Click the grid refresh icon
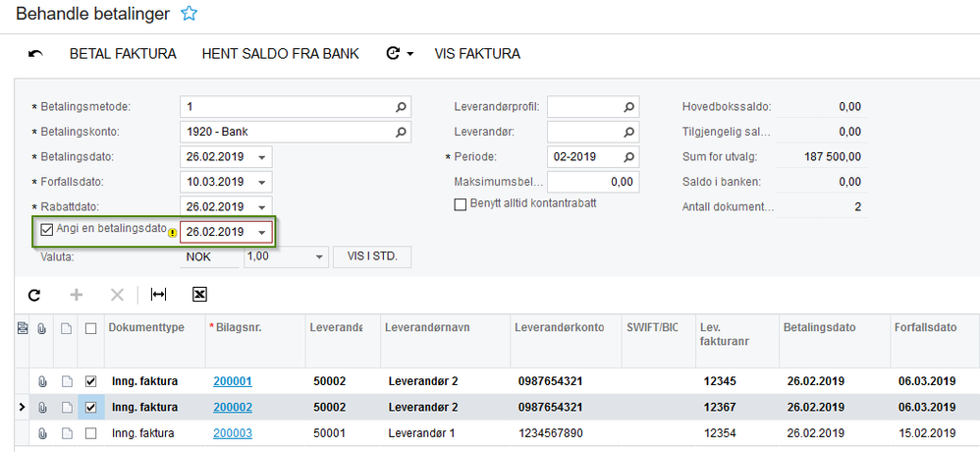980x452 pixels. point(34,294)
